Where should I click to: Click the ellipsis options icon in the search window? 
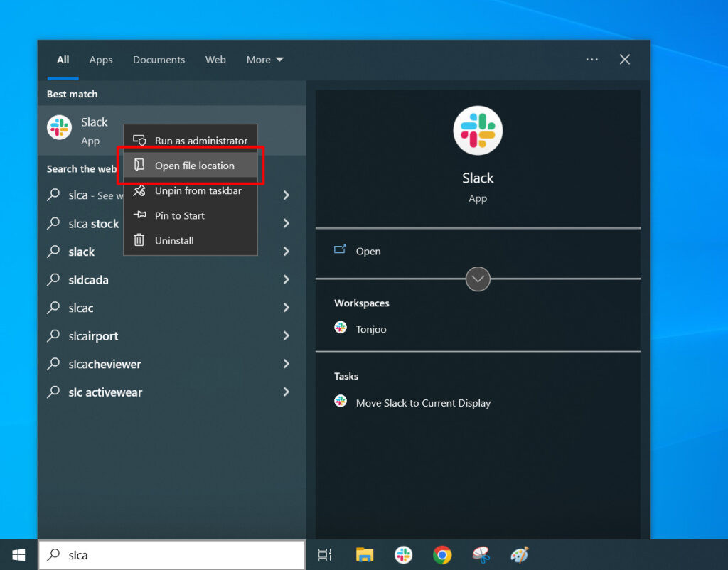point(591,60)
